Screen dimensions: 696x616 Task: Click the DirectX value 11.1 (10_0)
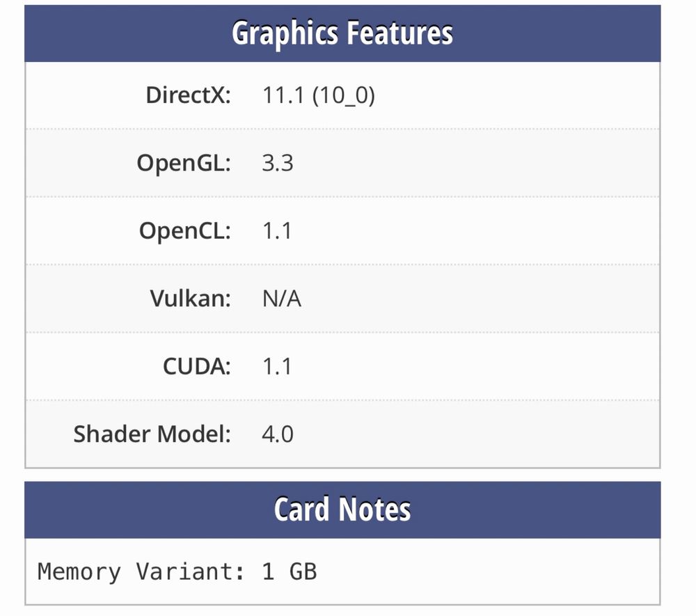pyautogui.click(x=319, y=95)
